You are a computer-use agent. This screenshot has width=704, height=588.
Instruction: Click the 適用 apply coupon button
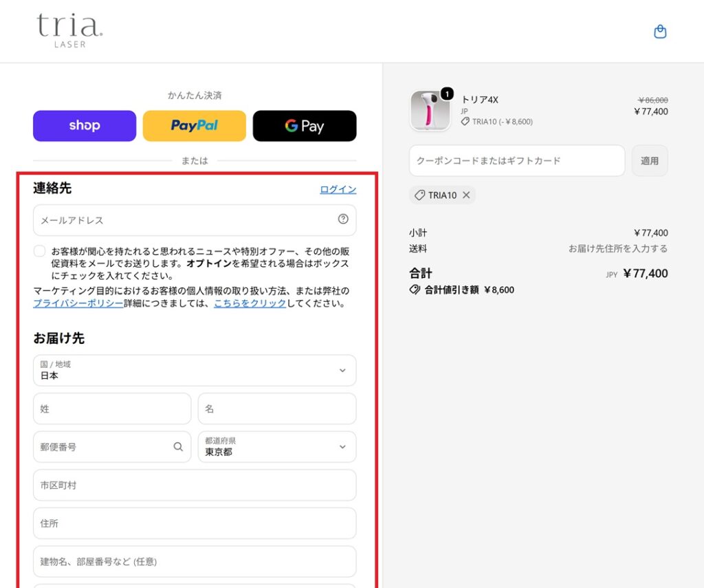(650, 160)
